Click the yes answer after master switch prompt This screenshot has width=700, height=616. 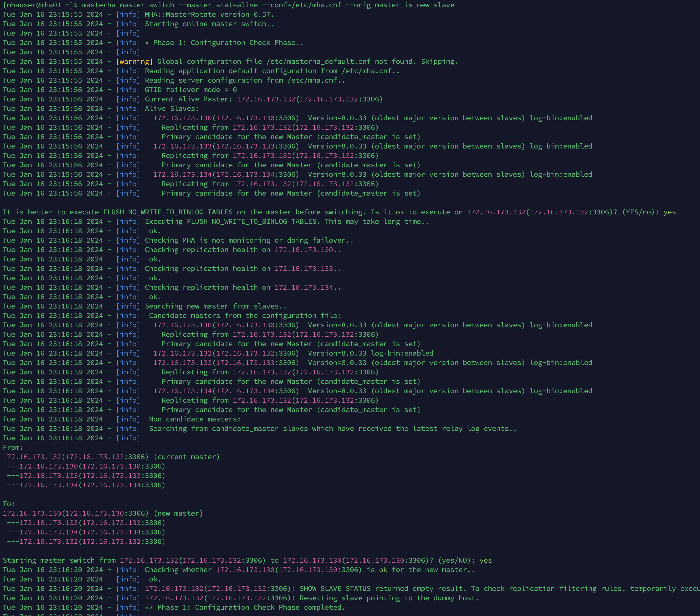[485, 561]
